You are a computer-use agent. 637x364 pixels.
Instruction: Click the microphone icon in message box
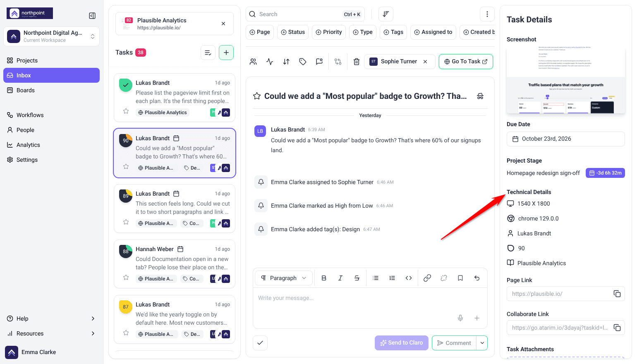pos(460,318)
